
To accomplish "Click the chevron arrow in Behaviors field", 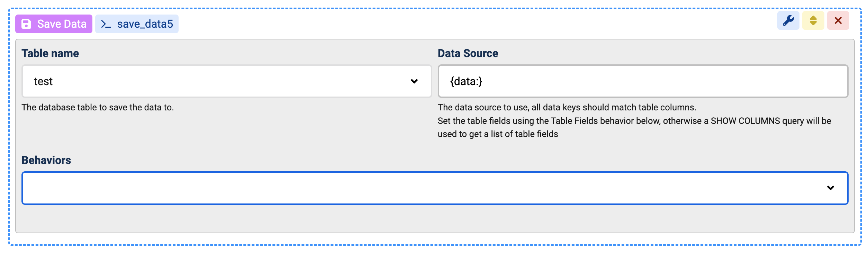I will tap(830, 188).
